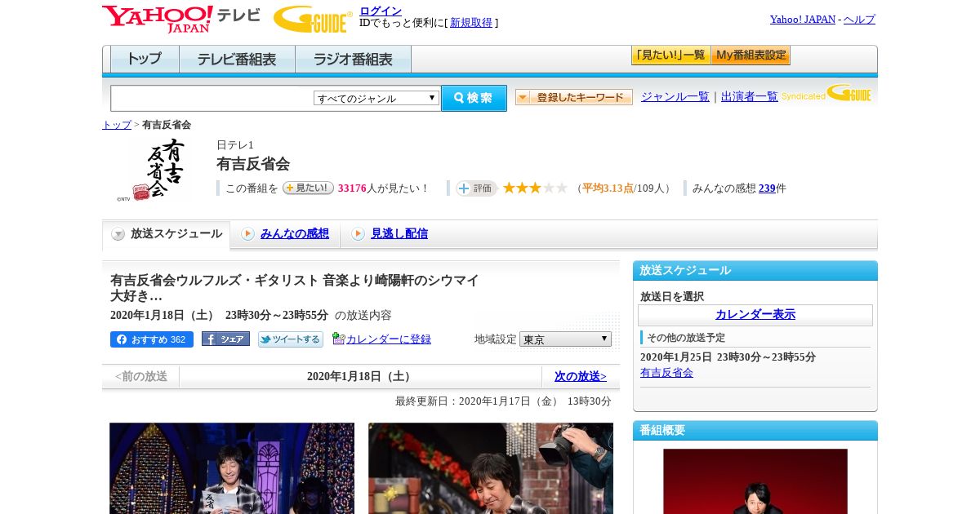Image resolution: width=980 pixels, height=514 pixels.
Task: Click the ログイン link
Action: [x=381, y=11]
